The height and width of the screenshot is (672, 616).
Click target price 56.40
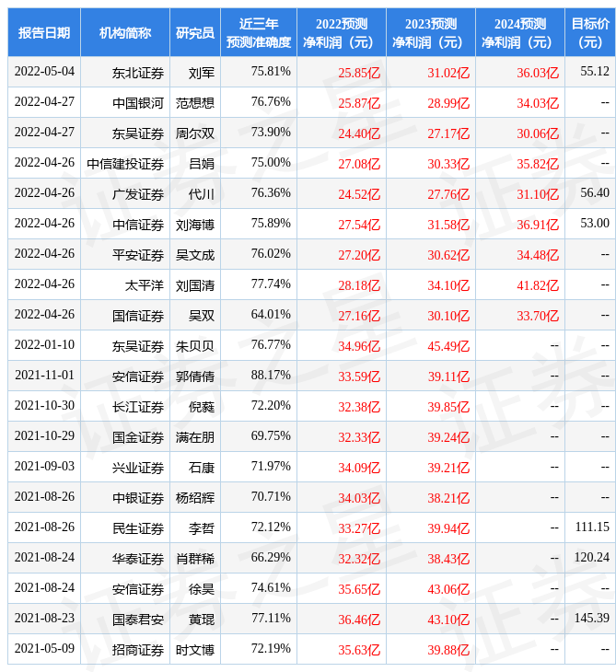pyautogui.click(x=595, y=193)
